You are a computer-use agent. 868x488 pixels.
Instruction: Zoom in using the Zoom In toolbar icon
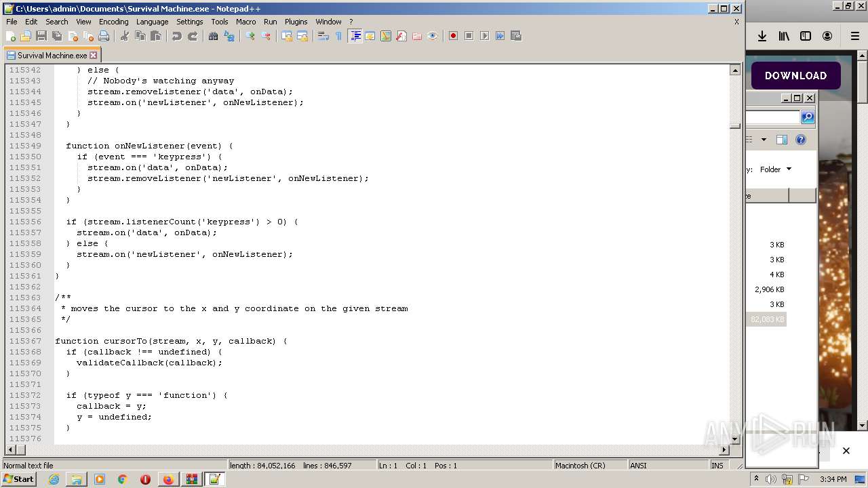(250, 36)
